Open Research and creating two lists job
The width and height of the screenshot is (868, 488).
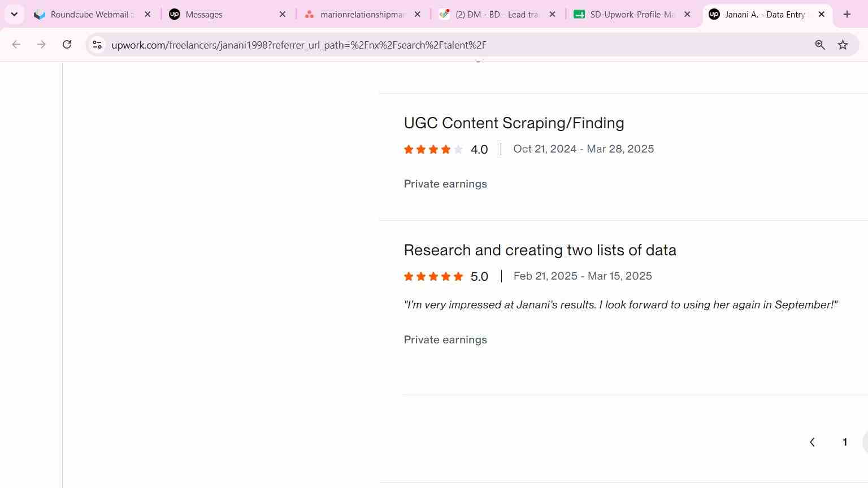[540, 250]
